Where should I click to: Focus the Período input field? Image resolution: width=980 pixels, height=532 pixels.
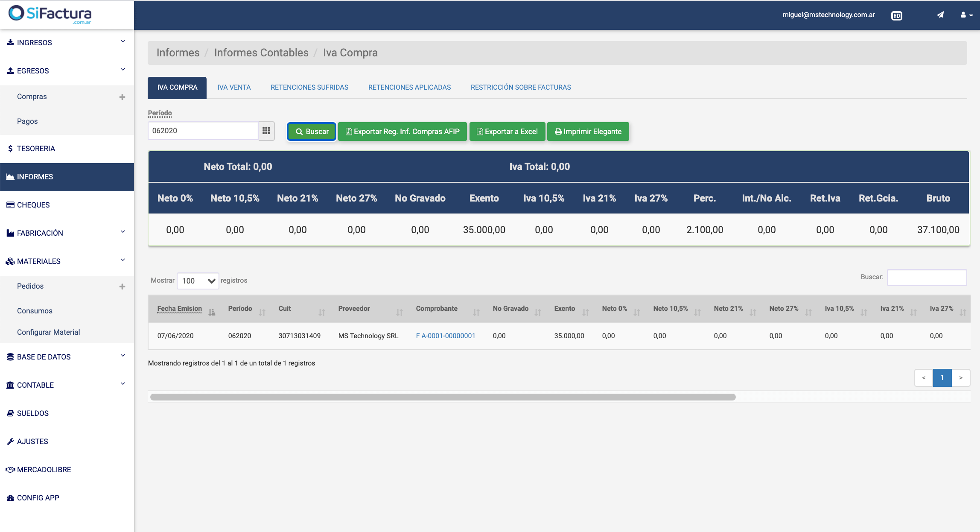pos(203,131)
